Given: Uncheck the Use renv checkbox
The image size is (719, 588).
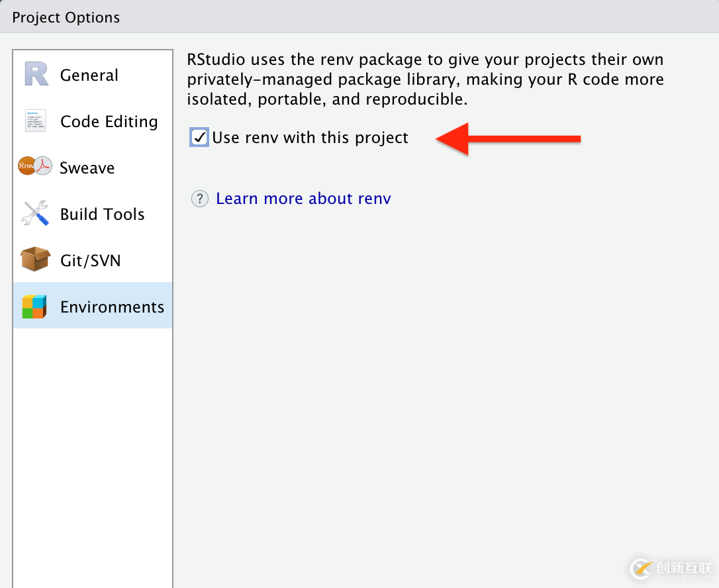Looking at the screenshot, I should point(199,137).
